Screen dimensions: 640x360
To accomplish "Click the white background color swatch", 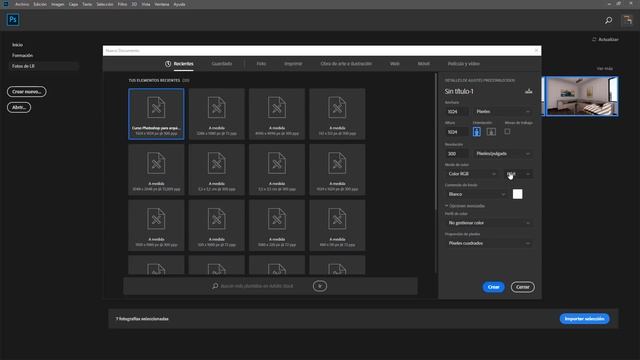I will [518, 194].
